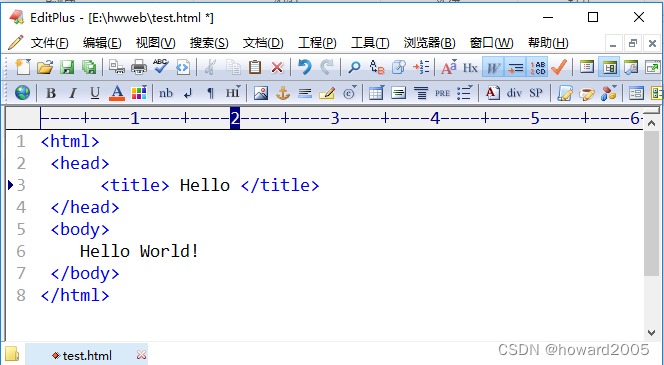Screen dimensions: 664x365
Task: Open the 工具(T) menu
Action: click(370, 43)
